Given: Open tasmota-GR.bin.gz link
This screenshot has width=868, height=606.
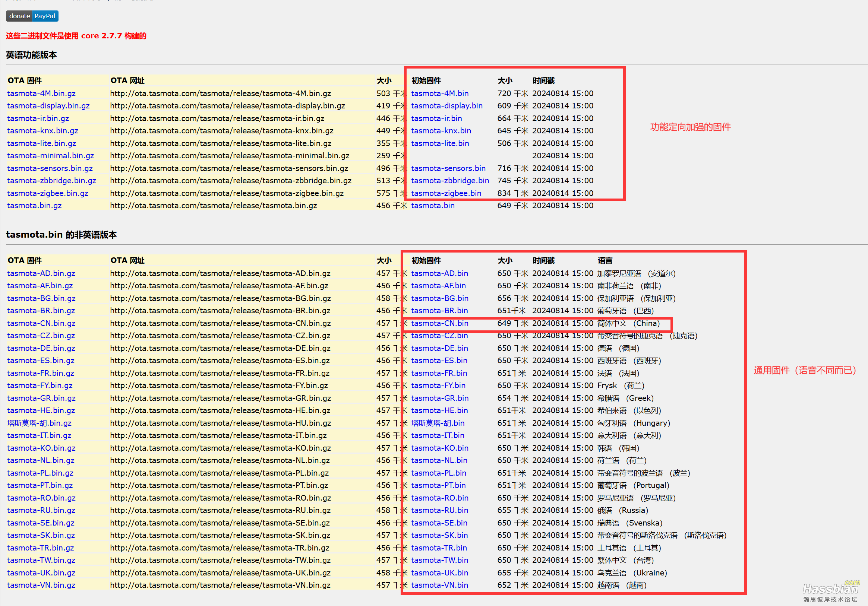Looking at the screenshot, I should [x=41, y=398].
